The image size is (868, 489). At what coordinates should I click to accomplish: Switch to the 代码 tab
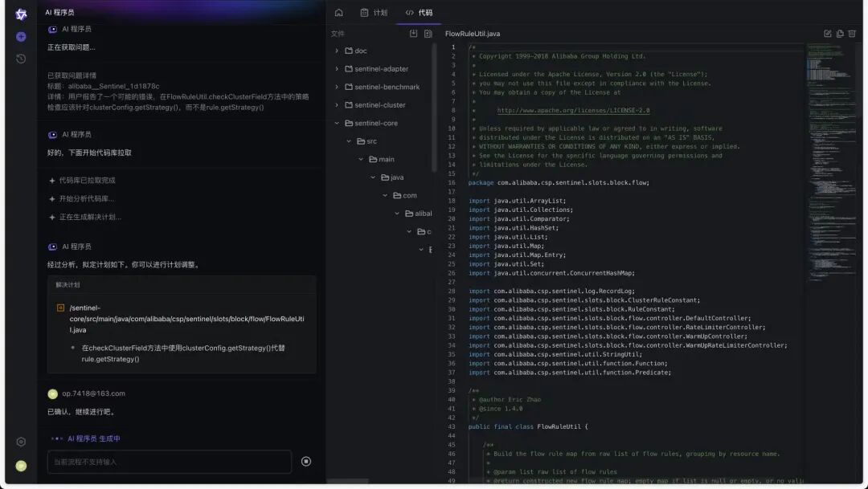(x=419, y=13)
